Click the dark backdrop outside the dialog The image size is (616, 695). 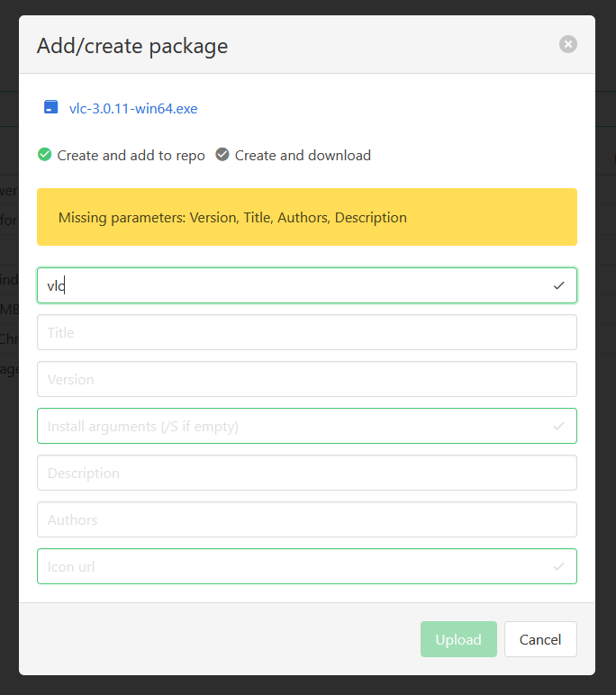pyautogui.click(x=605, y=360)
